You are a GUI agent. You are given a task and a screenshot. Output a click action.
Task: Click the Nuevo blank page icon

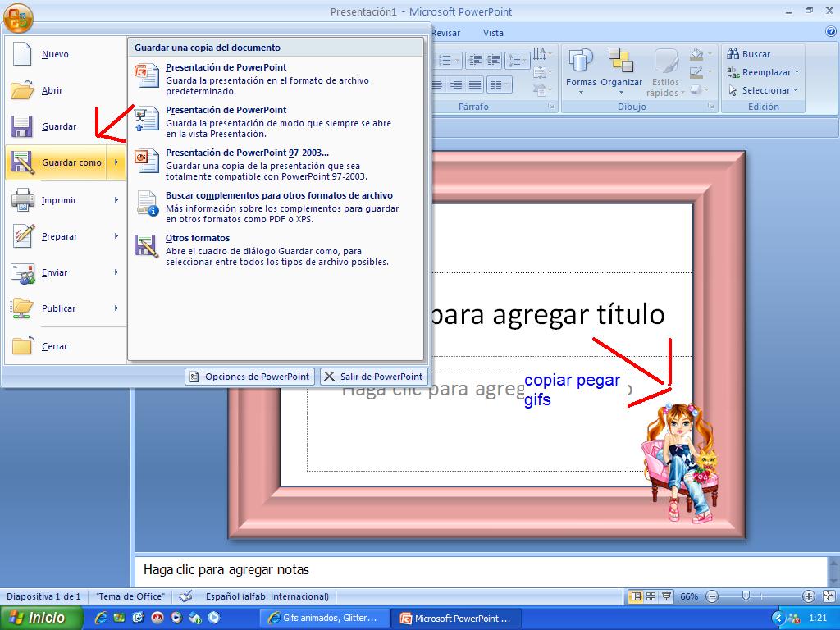22,54
